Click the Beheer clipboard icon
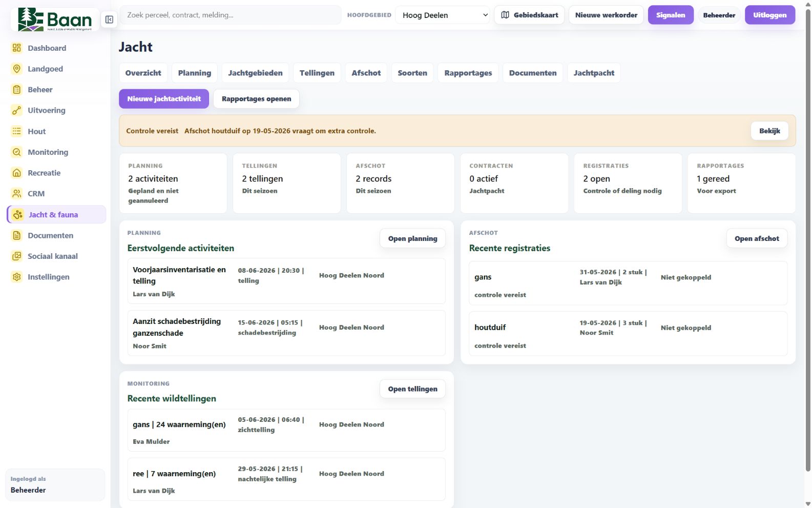Screen dimensions: 812x508 tap(17, 90)
